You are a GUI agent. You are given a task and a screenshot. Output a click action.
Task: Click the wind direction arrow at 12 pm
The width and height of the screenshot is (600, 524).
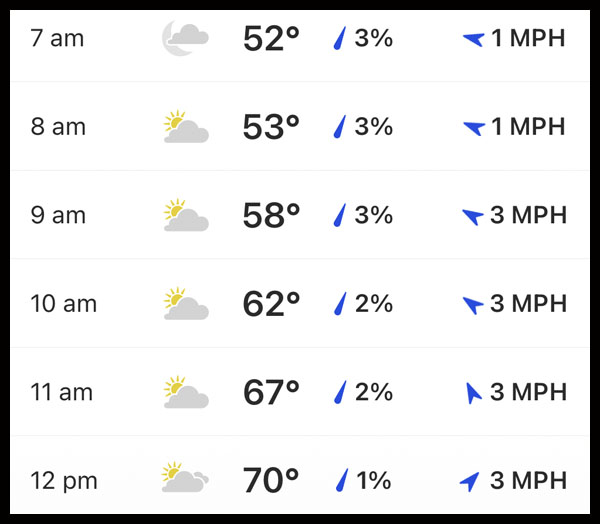coord(469,481)
